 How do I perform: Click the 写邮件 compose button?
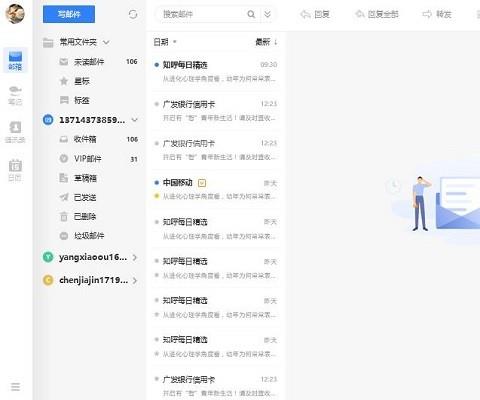click(x=69, y=14)
